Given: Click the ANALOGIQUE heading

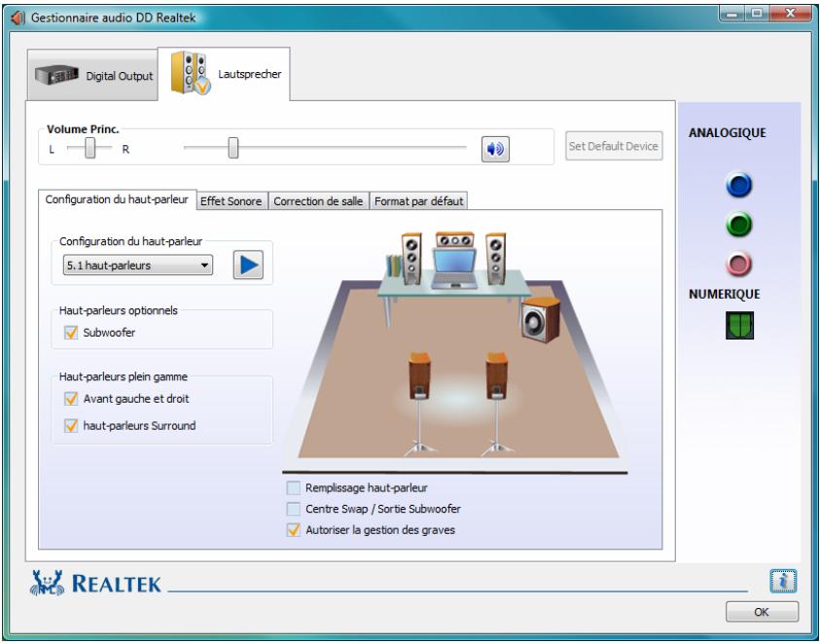Looking at the screenshot, I should click(727, 133).
